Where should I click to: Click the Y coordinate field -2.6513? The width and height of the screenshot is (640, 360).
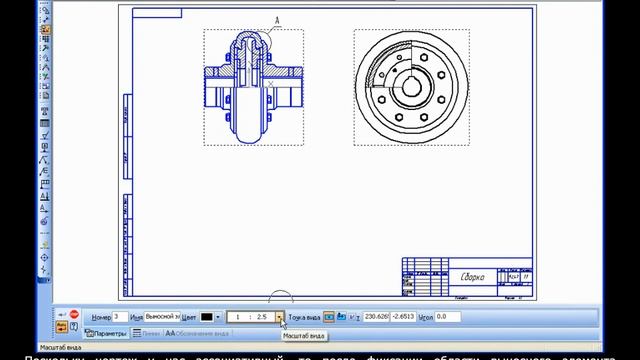403,317
